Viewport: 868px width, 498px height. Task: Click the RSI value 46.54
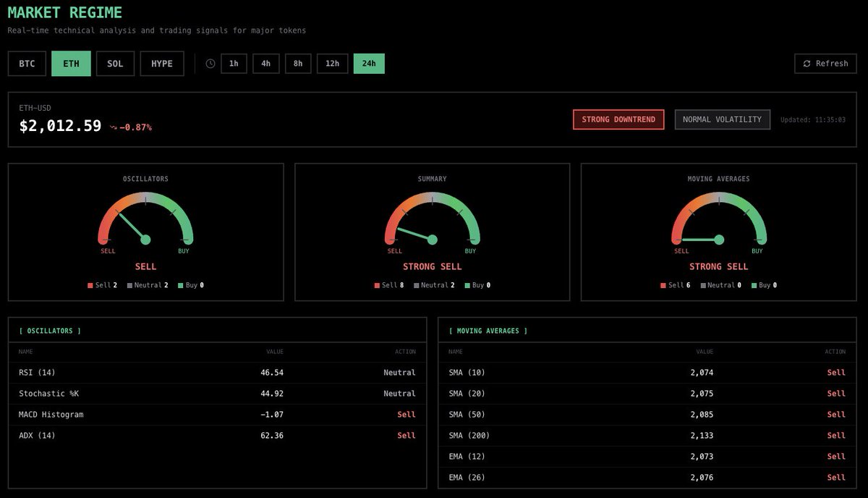[272, 373]
